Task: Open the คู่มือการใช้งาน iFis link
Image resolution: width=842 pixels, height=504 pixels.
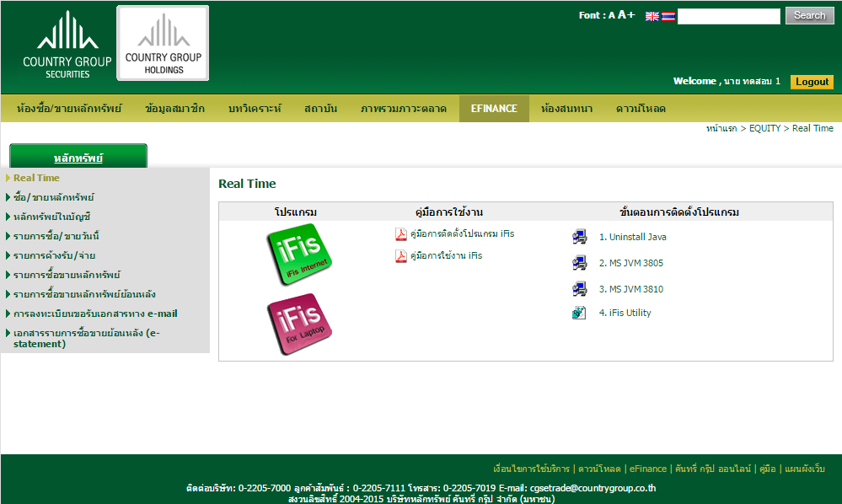Action: 446,255
